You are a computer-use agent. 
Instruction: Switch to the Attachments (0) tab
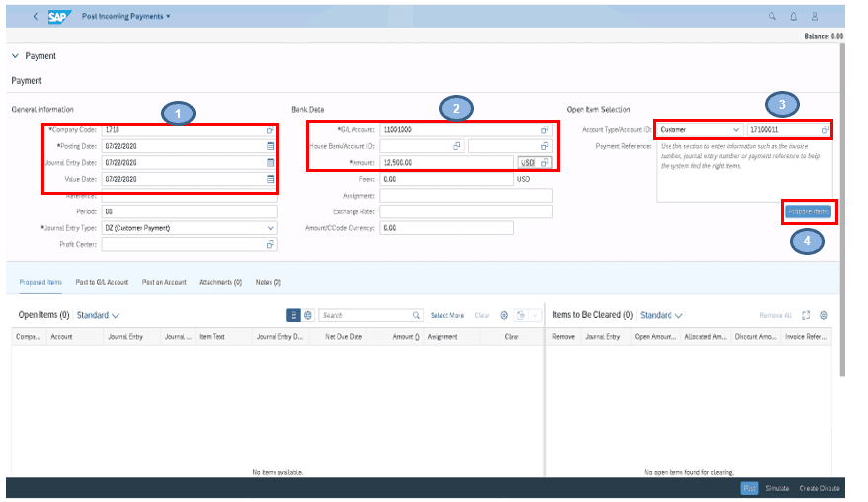pyautogui.click(x=220, y=282)
